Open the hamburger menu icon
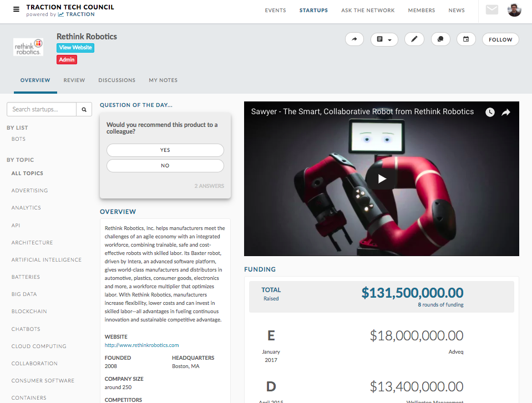 click(x=16, y=9)
